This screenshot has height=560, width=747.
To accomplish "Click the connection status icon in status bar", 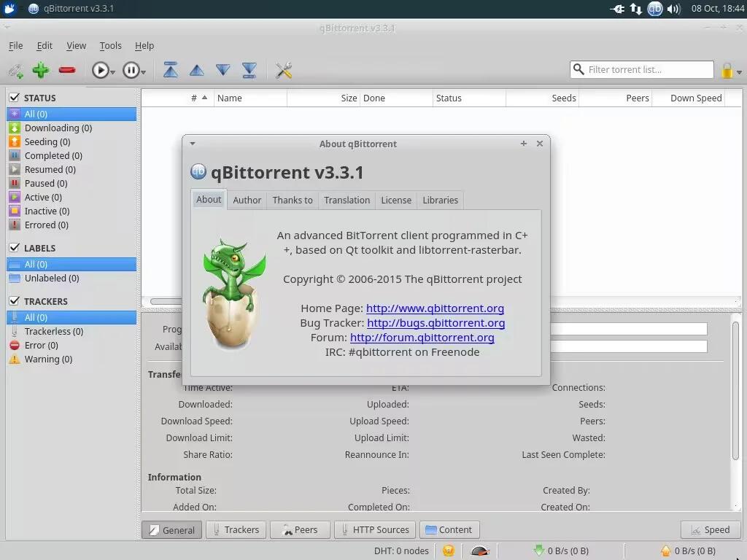I will [449, 551].
